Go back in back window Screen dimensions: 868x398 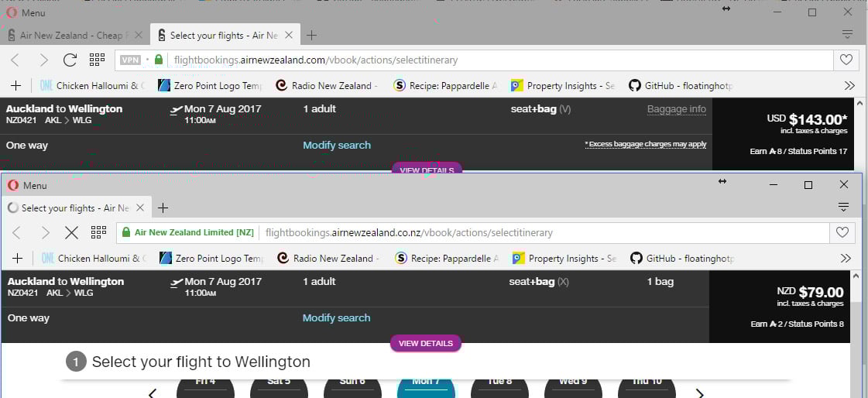pyautogui.click(x=15, y=60)
